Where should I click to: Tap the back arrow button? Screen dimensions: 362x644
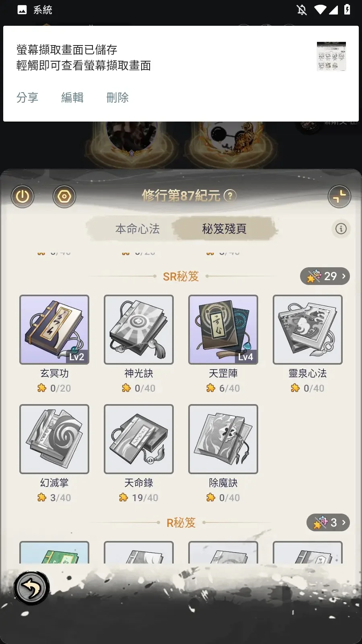coord(31,588)
